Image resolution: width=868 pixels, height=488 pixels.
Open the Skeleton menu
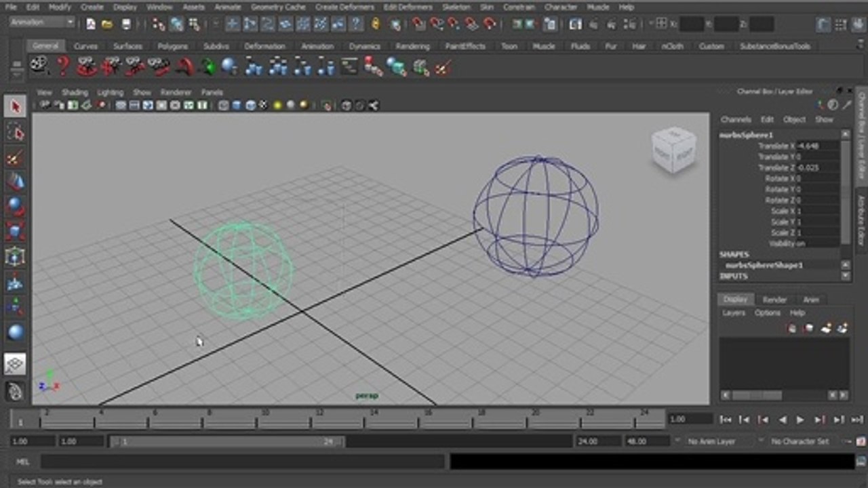pyautogui.click(x=456, y=7)
